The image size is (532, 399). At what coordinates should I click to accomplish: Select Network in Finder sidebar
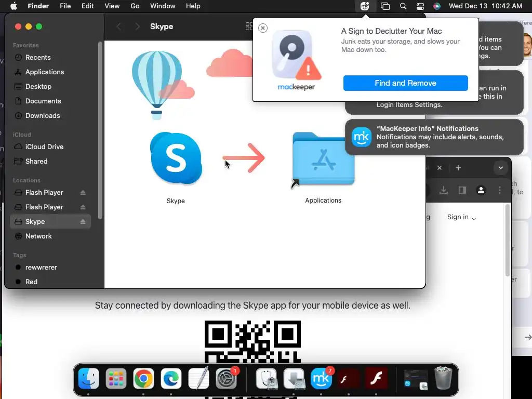point(50,236)
